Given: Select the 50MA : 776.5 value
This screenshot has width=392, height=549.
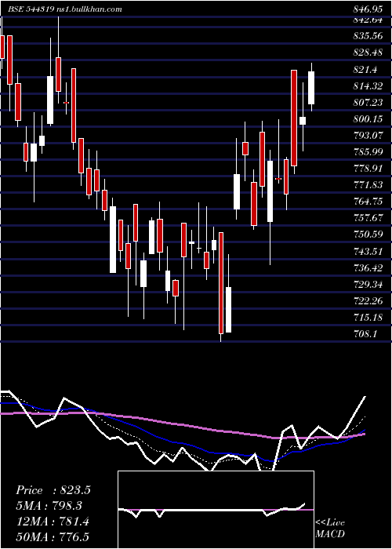Looking at the screenshot, I should coord(53,537).
